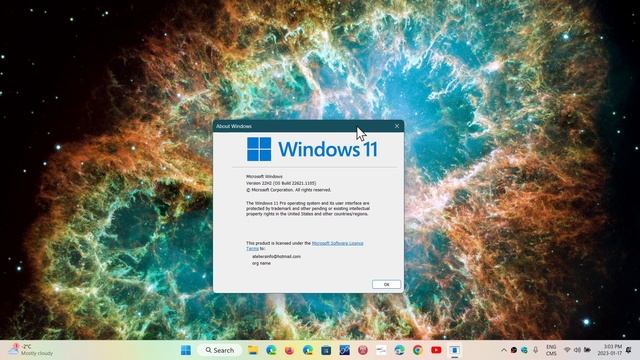Image resolution: width=640 pixels, height=360 pixels.
Task: Select the active winver taskbar icon
Action: (454, 350)
